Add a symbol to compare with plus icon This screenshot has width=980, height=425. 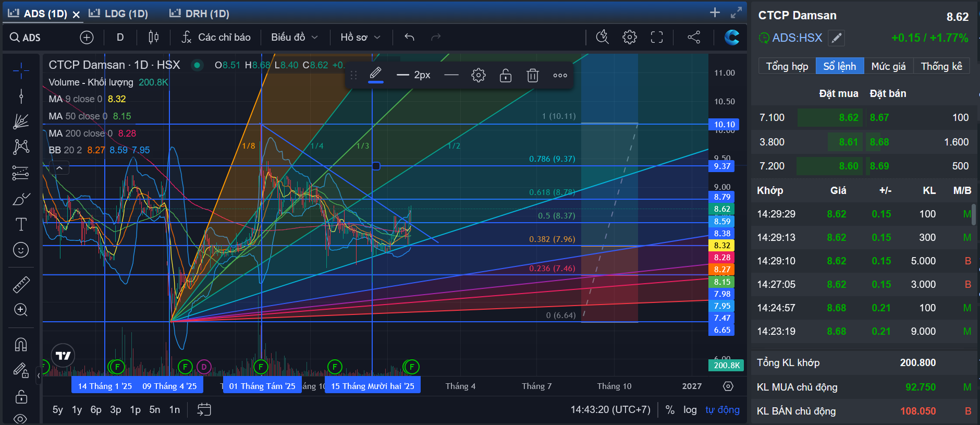coord(87,37)
